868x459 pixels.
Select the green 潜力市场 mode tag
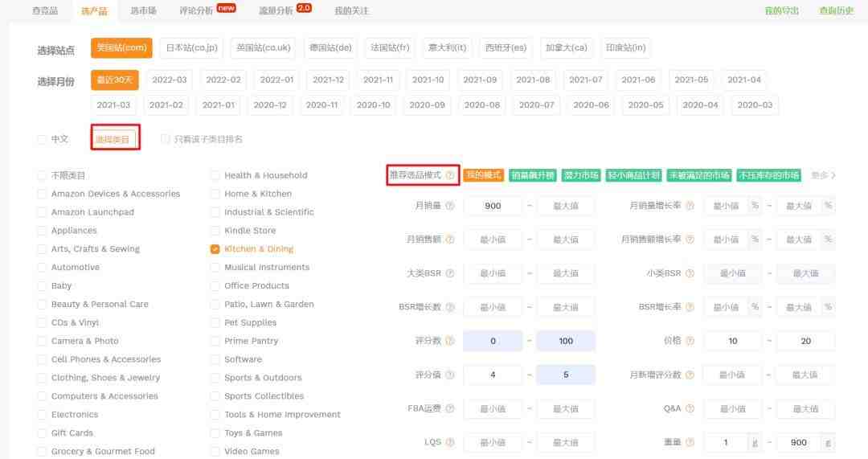tap(580, 175)
